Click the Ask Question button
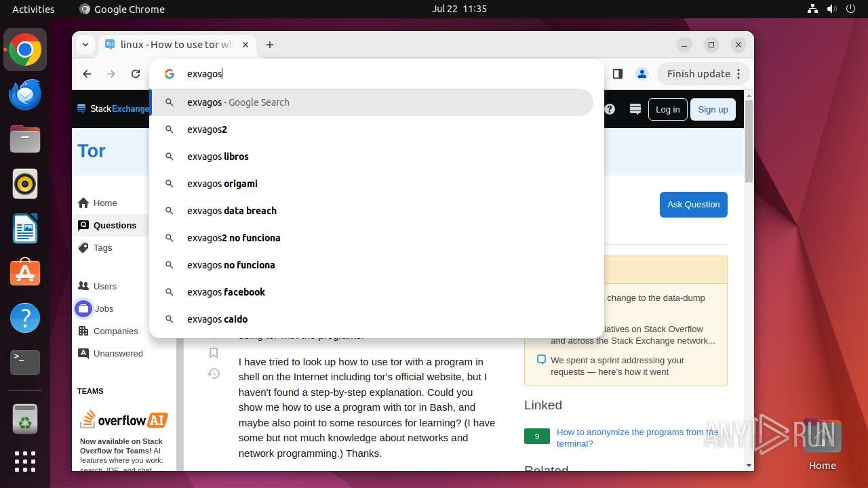The width and height of the screenshot is (868, 488). click(x=693, y=205)
